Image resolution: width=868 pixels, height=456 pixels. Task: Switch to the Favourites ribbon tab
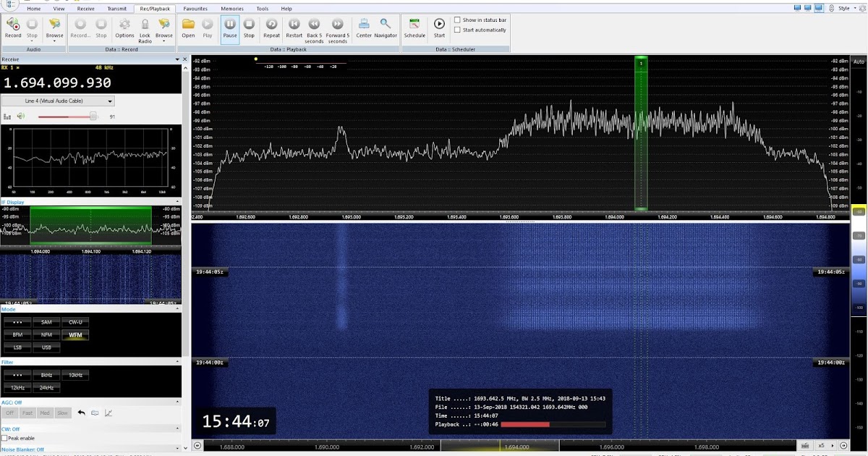(x=195, y=8)
